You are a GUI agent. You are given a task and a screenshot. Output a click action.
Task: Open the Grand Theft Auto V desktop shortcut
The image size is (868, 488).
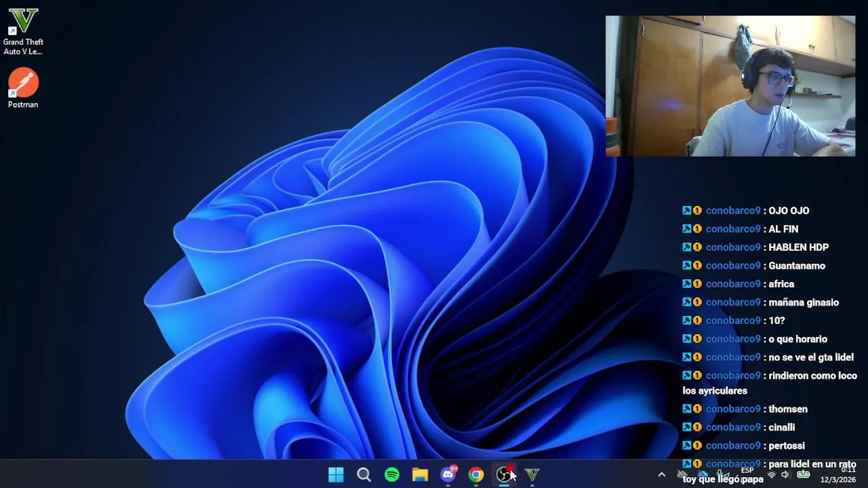click(x=23, y=32)
